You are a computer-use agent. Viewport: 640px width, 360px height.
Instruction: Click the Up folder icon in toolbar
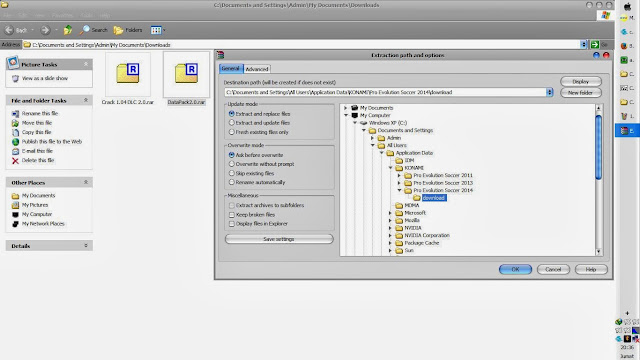click(68, 30)
